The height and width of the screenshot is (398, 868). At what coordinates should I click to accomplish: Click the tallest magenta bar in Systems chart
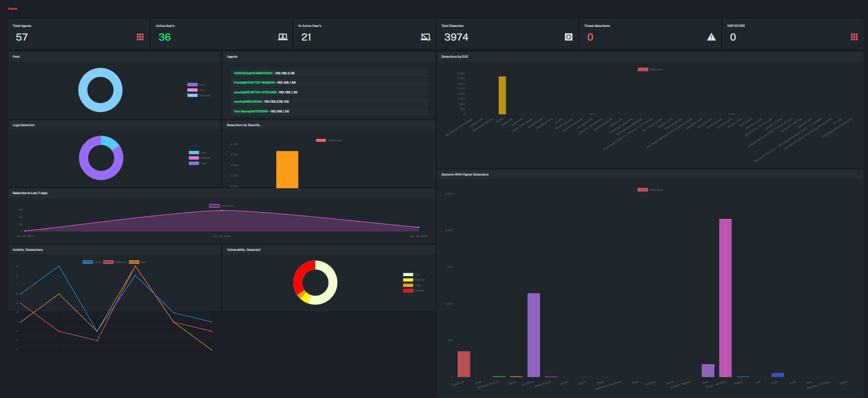pyautogui.click(x=725, y=297)
